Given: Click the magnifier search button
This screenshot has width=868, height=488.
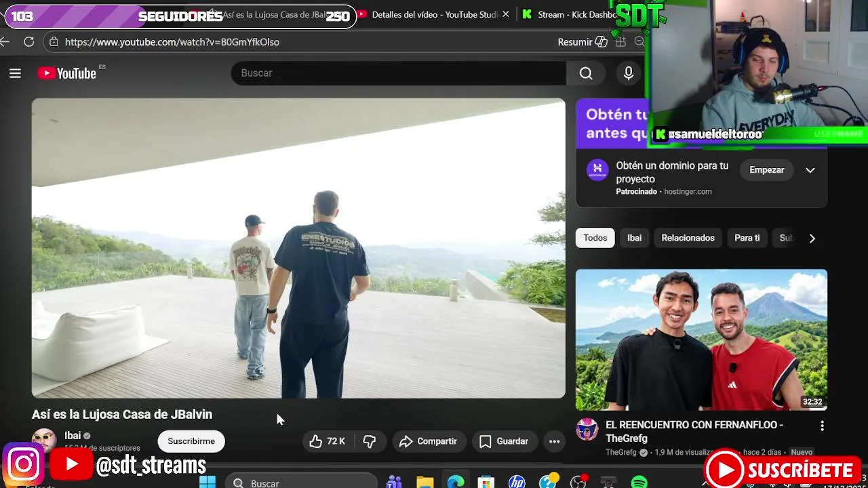Looking at the screenshot, I should tap(586, 73).
